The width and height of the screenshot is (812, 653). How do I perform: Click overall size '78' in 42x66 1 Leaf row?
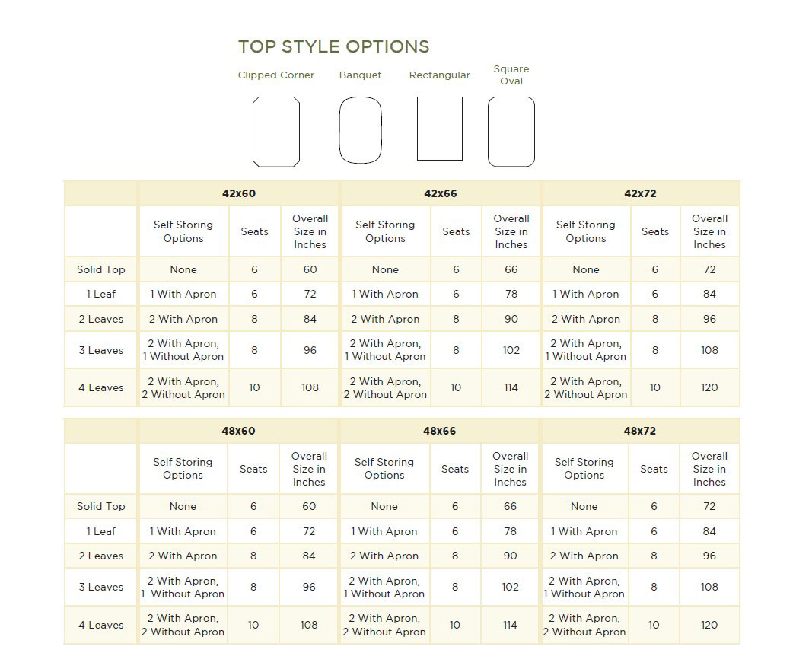point(511,294)
